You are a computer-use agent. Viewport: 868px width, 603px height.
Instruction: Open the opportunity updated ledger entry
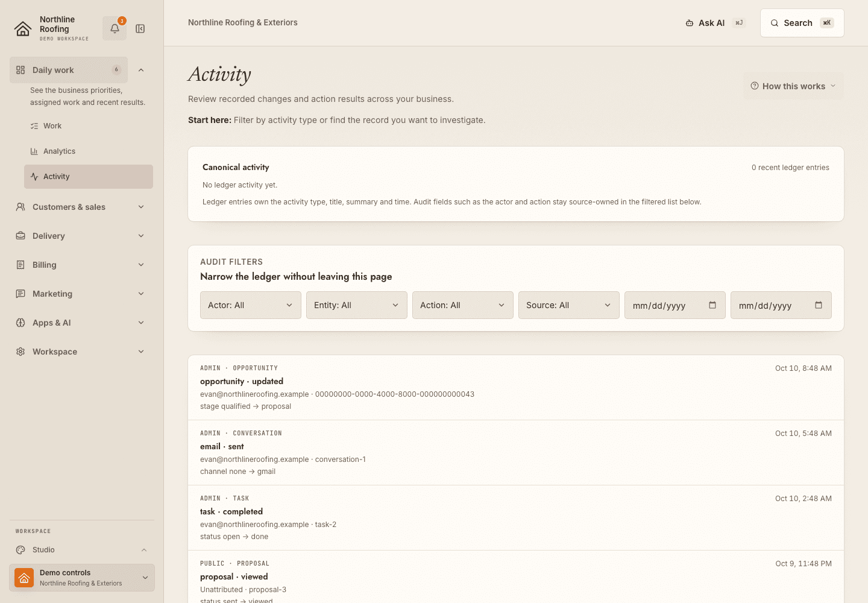[x=516, y=387]
